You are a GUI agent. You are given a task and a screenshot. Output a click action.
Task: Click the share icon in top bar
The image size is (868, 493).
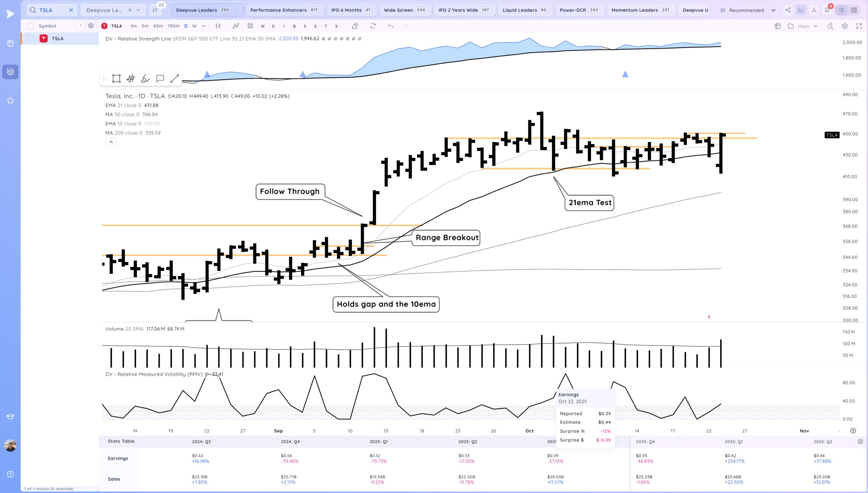click(x=788, y=10)
